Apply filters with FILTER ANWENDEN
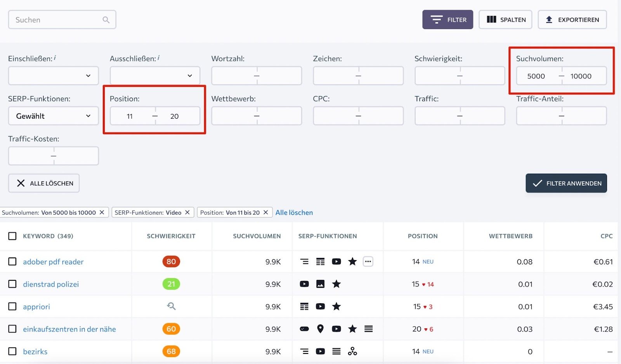Screen dimensions: 621x364 click(566, 183)
